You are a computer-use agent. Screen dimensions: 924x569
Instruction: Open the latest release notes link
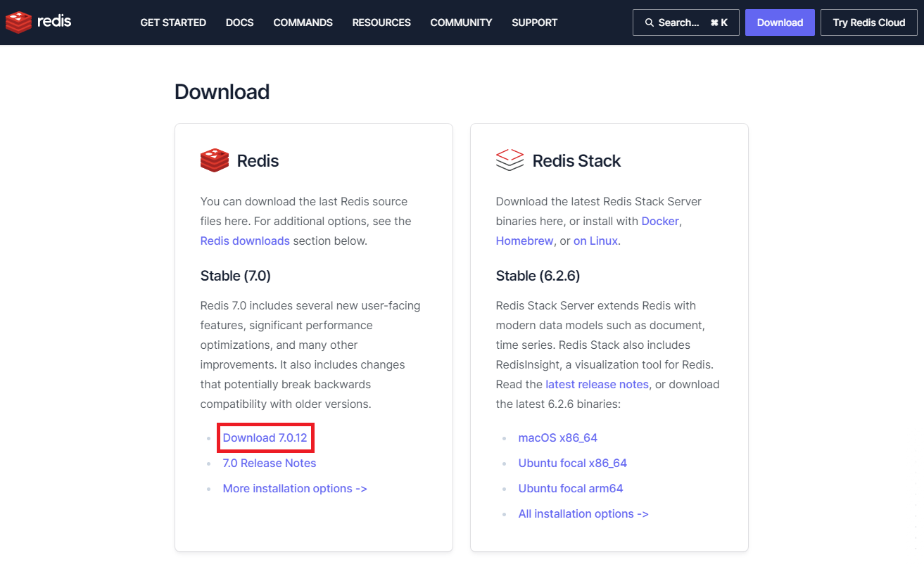pos(597,384)
